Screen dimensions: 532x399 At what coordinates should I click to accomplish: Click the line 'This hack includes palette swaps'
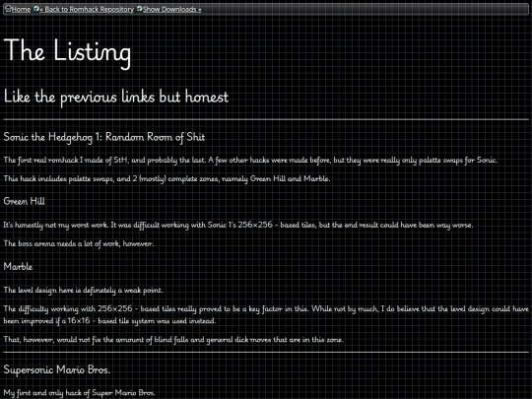[x=166, y=178]
